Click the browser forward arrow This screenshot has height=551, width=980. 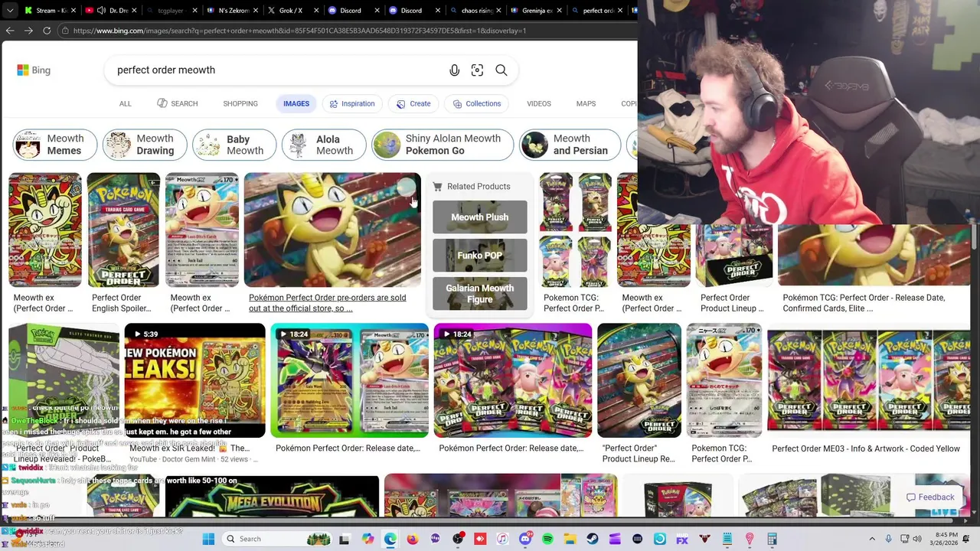click(28, 31)
